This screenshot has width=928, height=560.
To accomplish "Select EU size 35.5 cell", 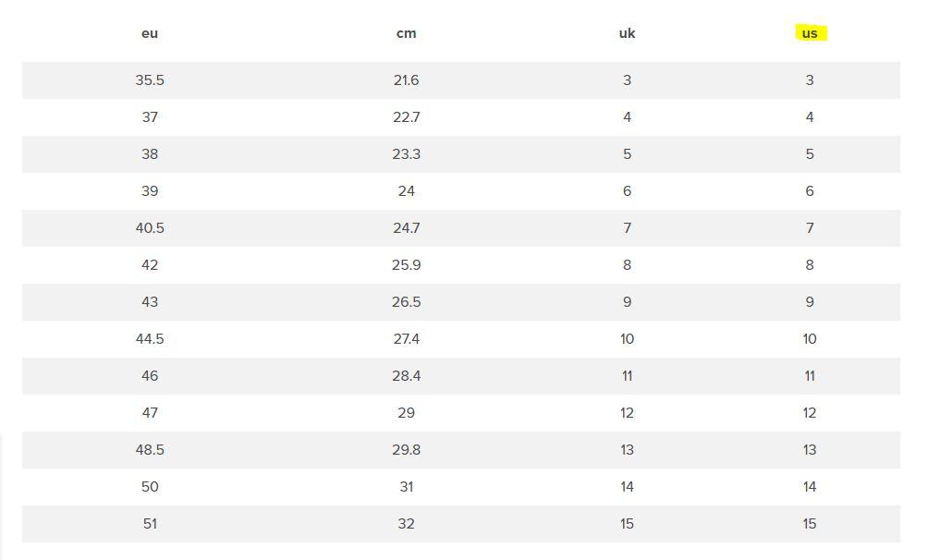I will coord(150,80).
